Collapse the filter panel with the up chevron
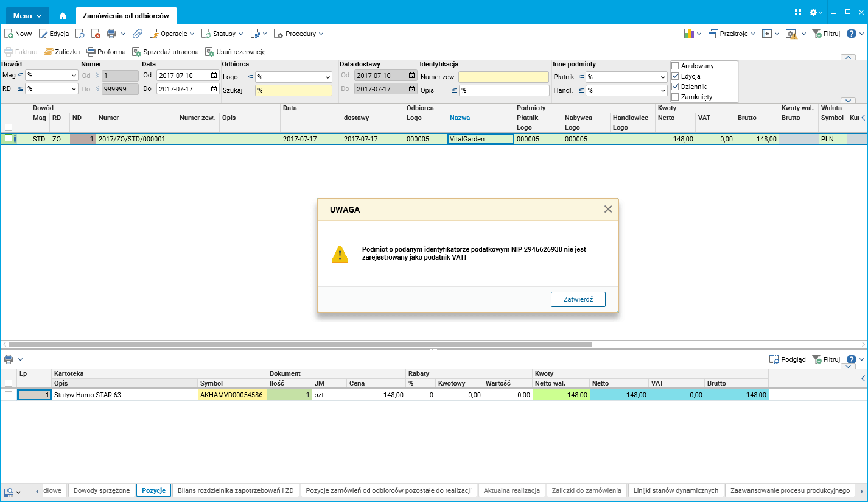 (x=849, y=57)
